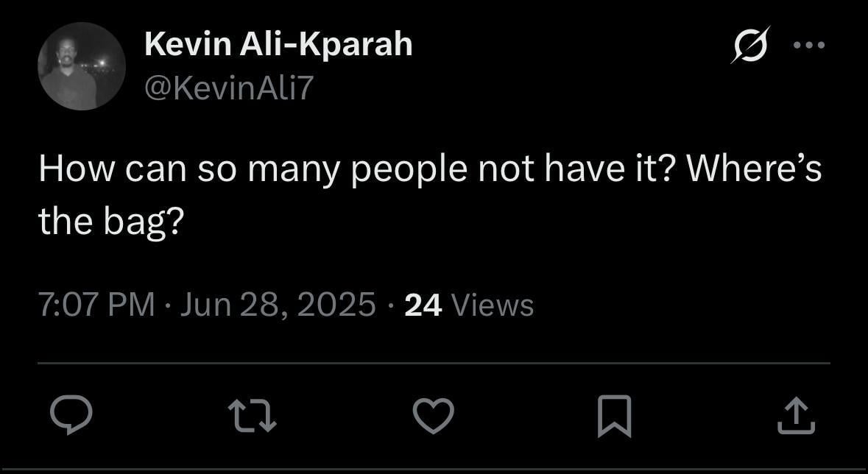Click the words "the bag?"
Screen dimensions: 868x474
click(x=110, y=222)
